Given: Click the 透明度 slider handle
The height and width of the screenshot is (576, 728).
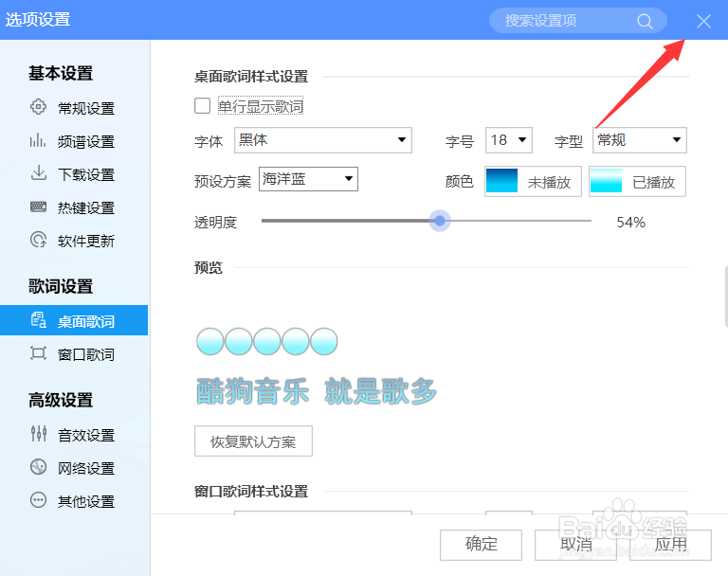Looking at the screenshot, I should (440, 221).
